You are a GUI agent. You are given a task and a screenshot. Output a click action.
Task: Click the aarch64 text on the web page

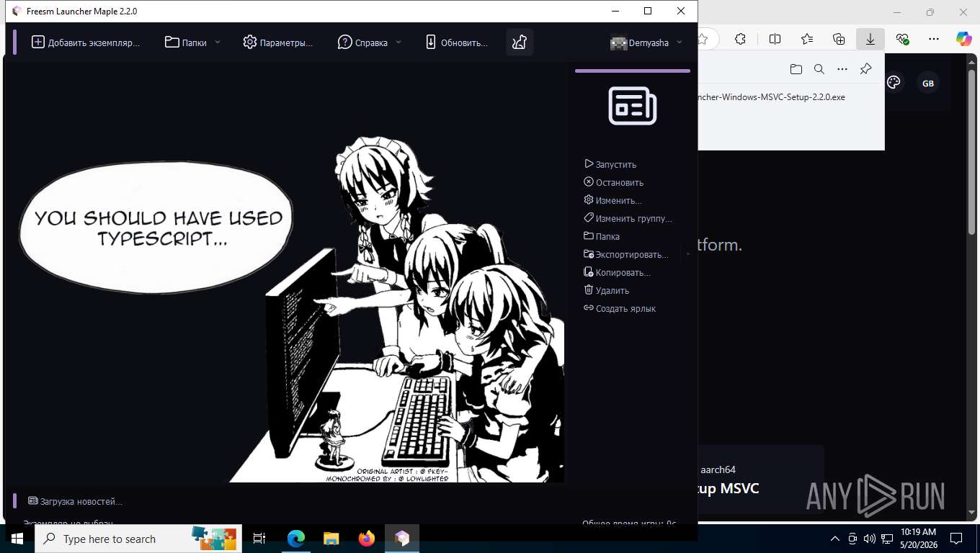tap(718, 469)
